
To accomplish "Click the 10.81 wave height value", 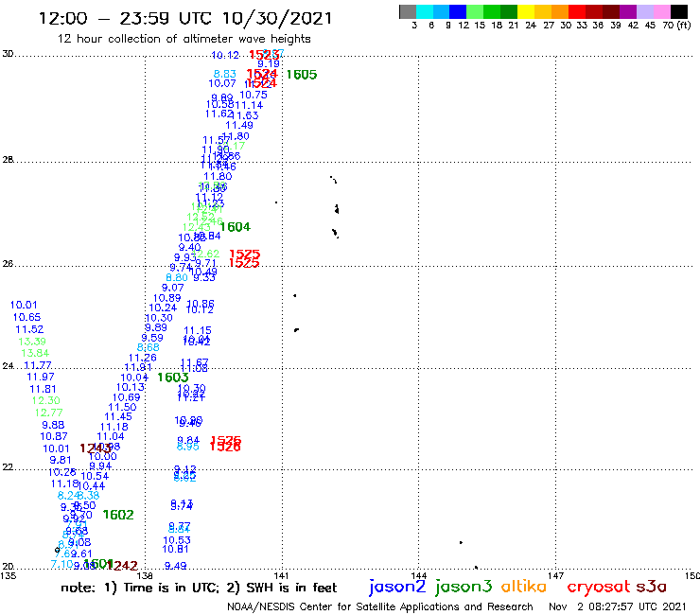I will pos(175,550).
